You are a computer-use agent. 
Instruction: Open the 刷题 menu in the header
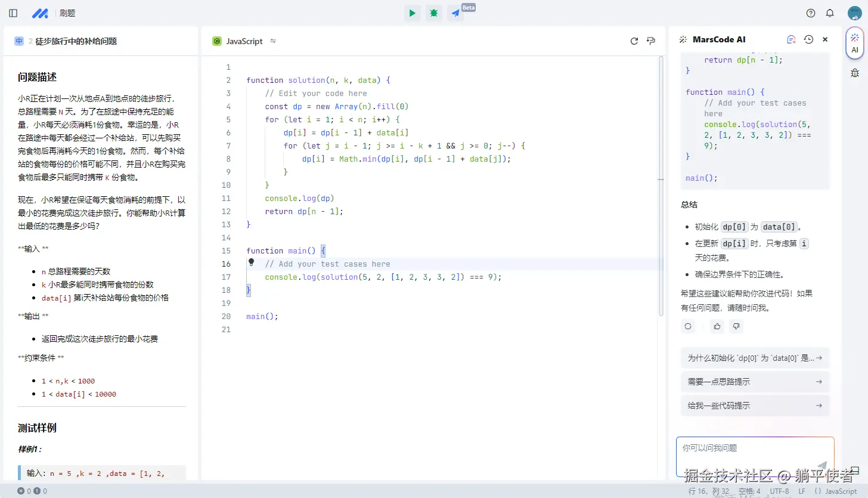tap(67, 13)
